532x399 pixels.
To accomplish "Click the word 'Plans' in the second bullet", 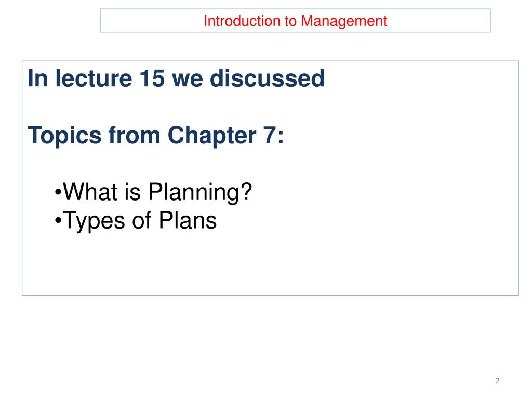I will pos(188,220).
